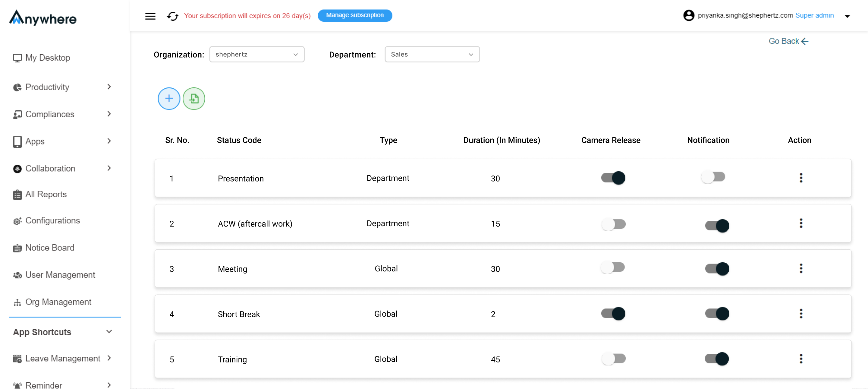Click the Training duration value 45
Screen dimensions: 868x389
(x=495, y=359)
